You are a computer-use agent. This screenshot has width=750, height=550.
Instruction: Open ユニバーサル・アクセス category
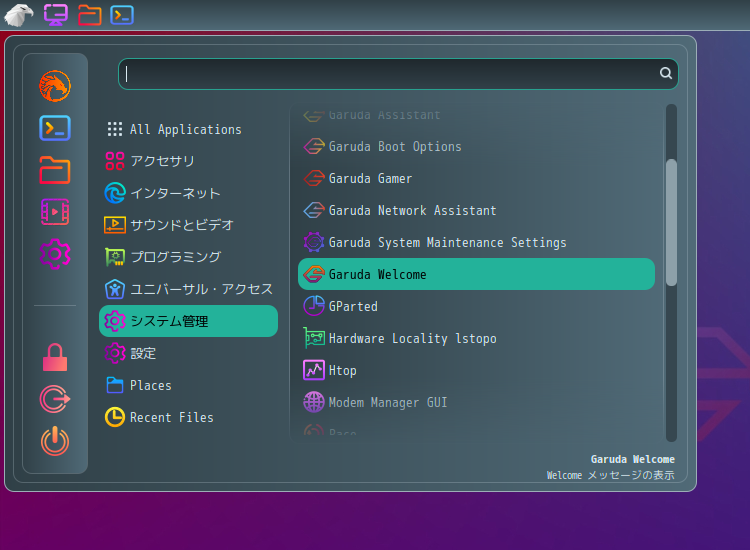click(188, 289)
